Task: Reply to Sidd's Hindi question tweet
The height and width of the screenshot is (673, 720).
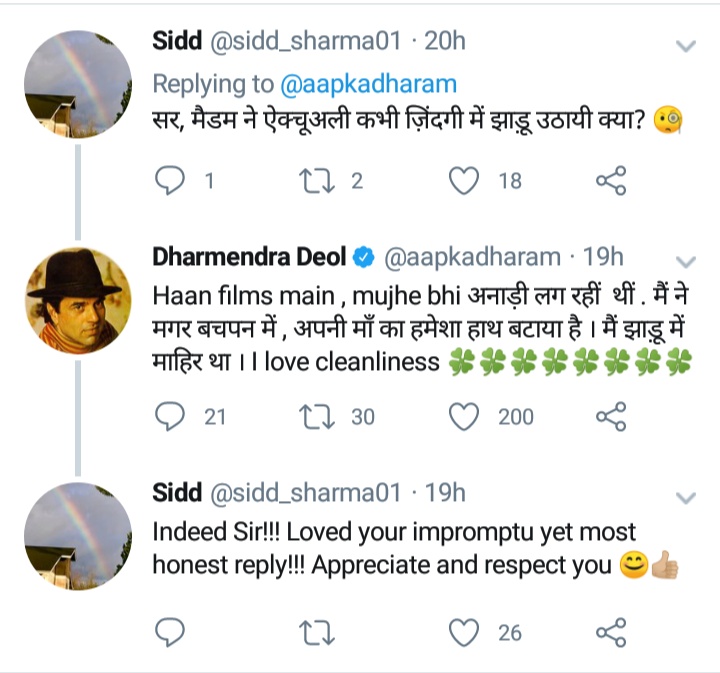Action: 172,181
